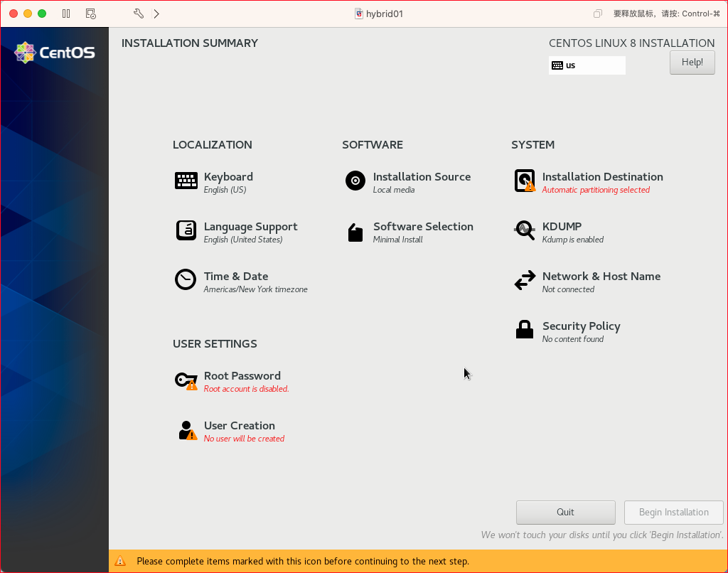The width and height of the screenshot is (728, 573).
Task: Click the Installation Source optical disc icon
Action: [x=355, y=181]
